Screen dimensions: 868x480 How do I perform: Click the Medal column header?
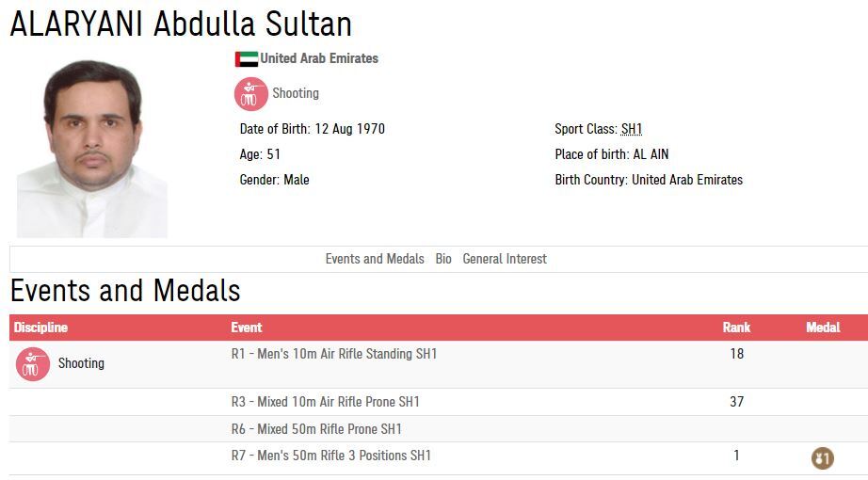823,328
